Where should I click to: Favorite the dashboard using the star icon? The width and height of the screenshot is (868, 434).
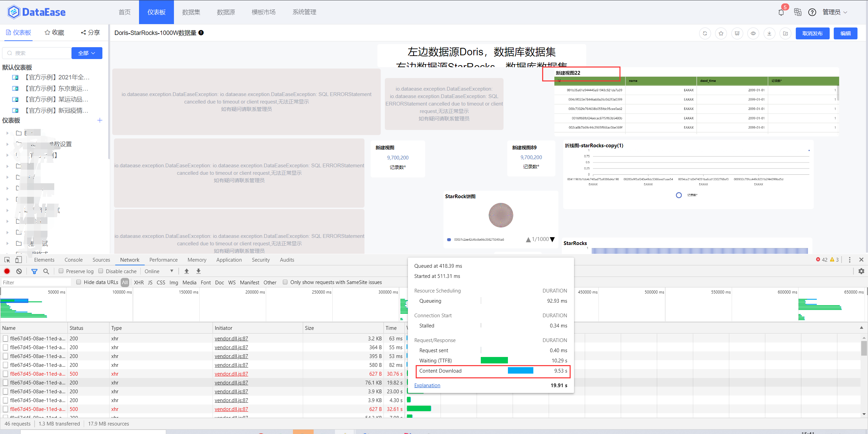coord(721,33)
